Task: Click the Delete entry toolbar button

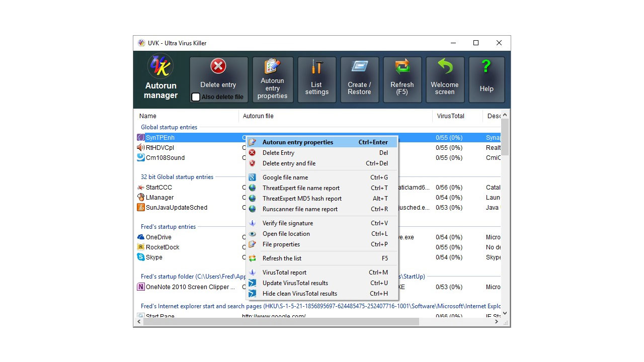Action: pos(218,80)
